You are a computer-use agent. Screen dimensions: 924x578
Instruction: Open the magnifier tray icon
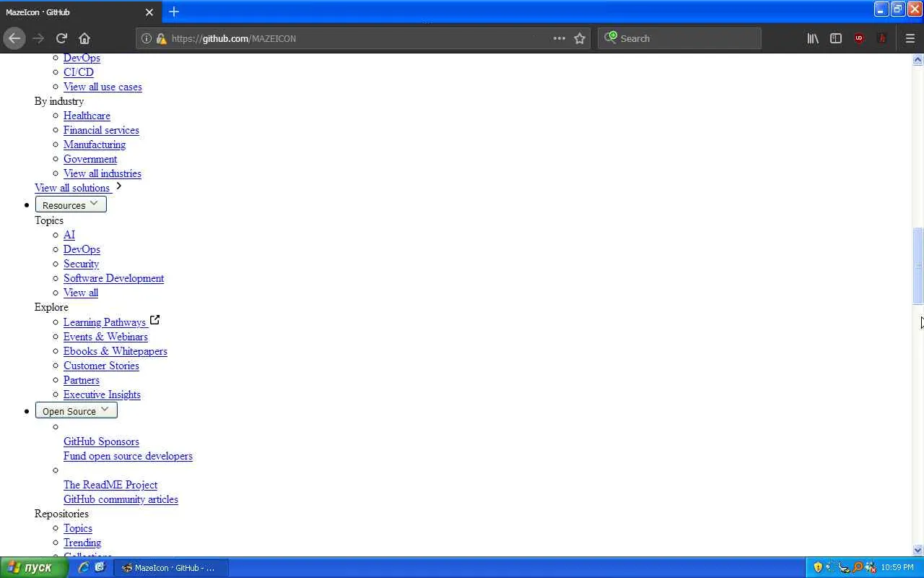point(858,568)
